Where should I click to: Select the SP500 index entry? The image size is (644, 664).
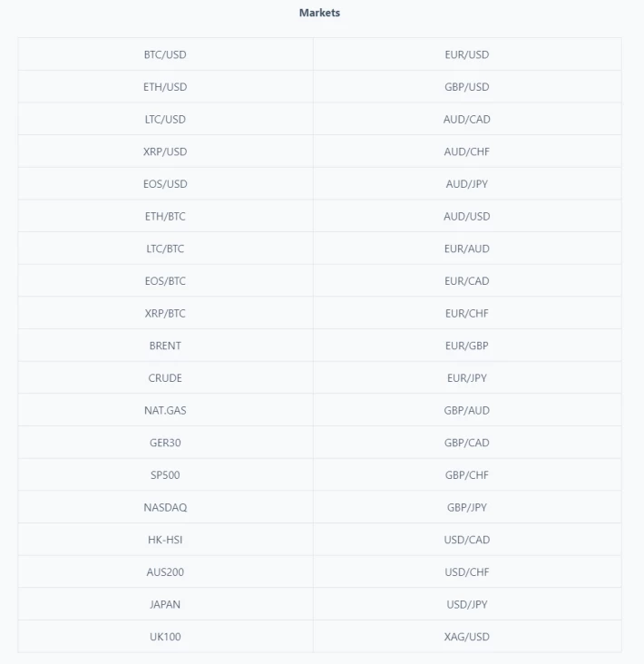pyautogui.click(x=165, y=474)
